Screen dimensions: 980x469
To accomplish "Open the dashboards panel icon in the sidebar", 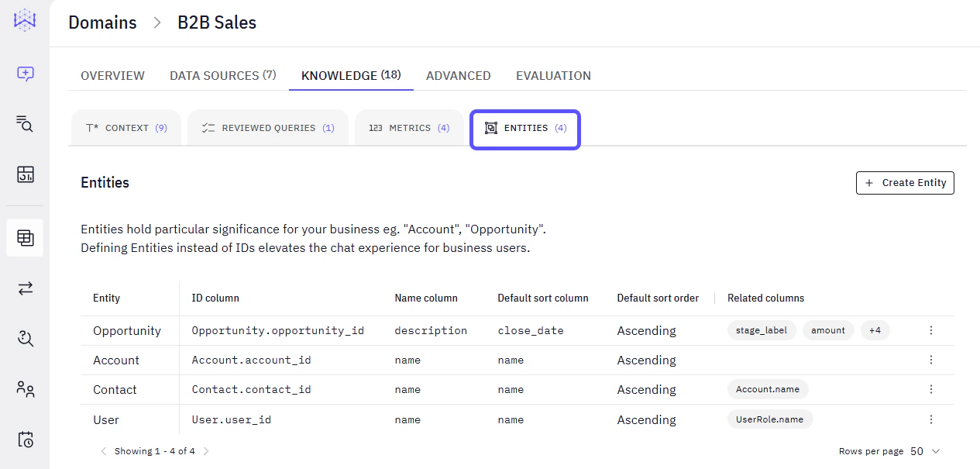I will point(24,174).
